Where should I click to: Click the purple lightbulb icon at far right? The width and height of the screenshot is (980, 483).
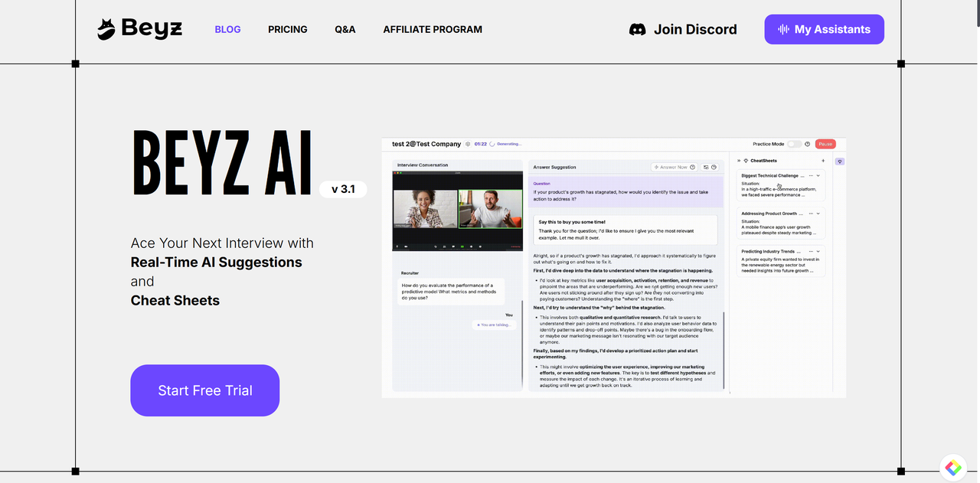pos(840,162)
